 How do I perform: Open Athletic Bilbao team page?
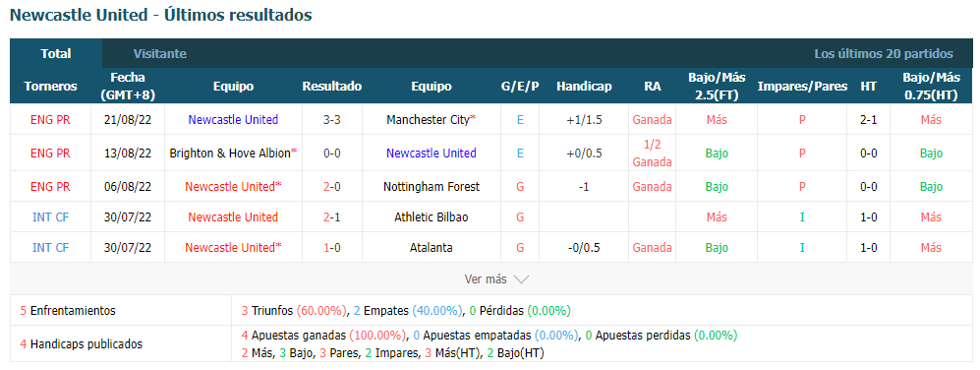[432, 217]
